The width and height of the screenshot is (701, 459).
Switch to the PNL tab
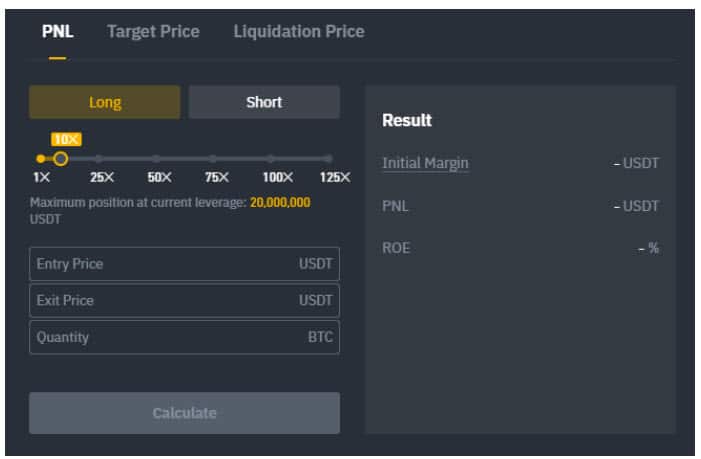pyautogui.click(x=58, y=32)
